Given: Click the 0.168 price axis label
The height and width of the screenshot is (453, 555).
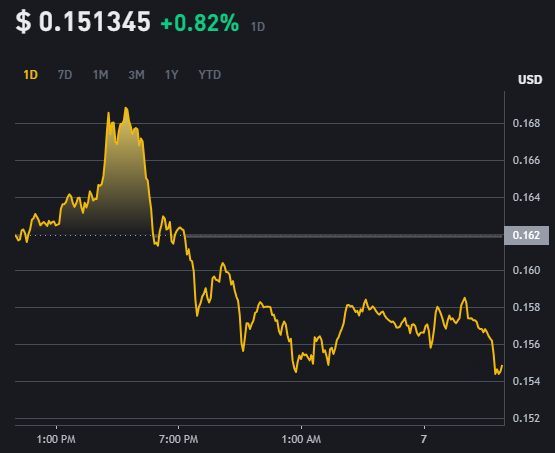Looking at the screenshot, I should (526, 124).
